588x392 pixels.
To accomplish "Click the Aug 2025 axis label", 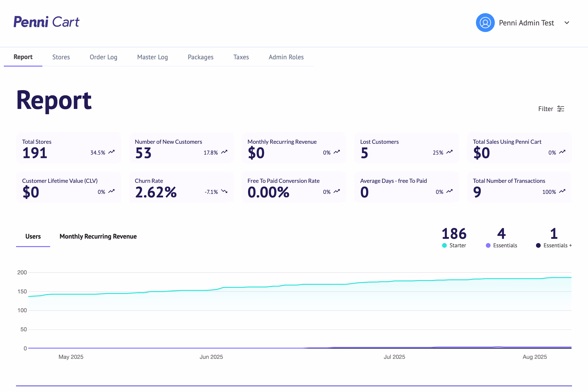I will [x=535, y=357].
